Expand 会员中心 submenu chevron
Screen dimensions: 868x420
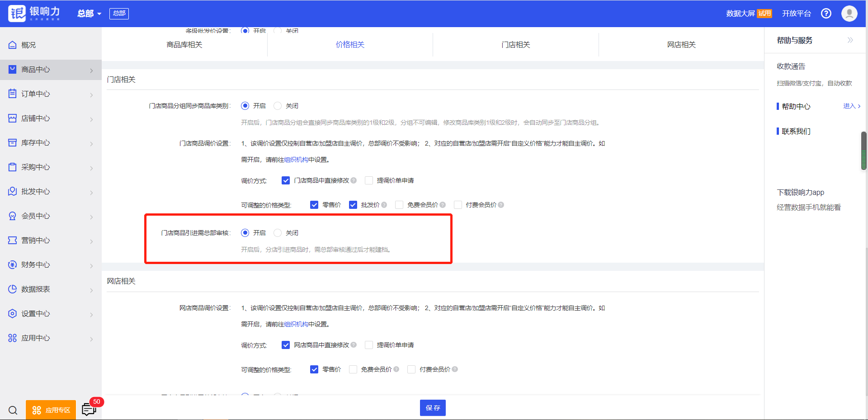(91, 217)
